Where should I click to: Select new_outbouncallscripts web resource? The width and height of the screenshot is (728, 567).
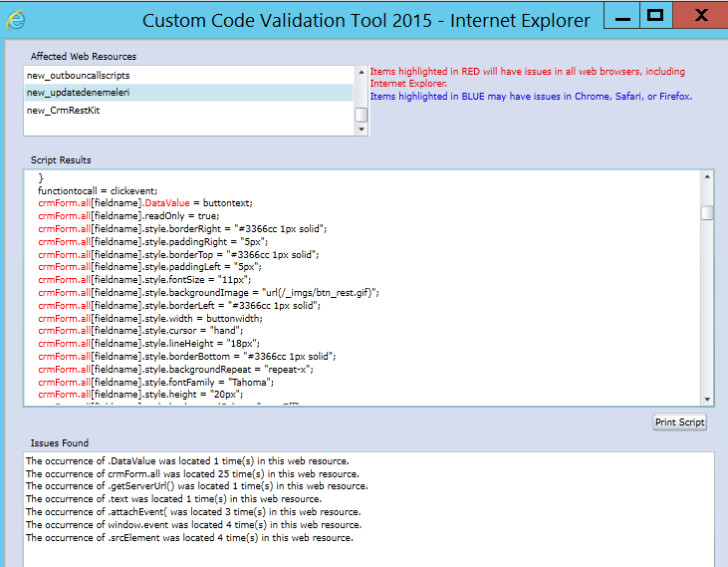tap(79, 75)
